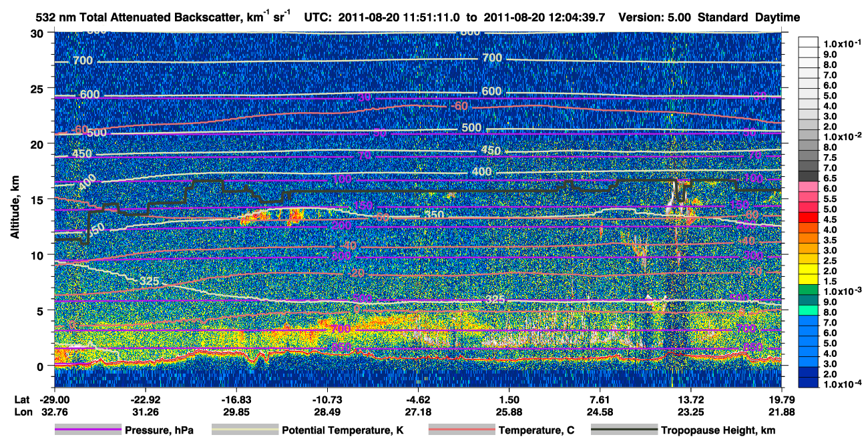Viewport: 868px width, 445px height.
Task: Click the longitude value 24.58
Action: (x=600, y=412)
